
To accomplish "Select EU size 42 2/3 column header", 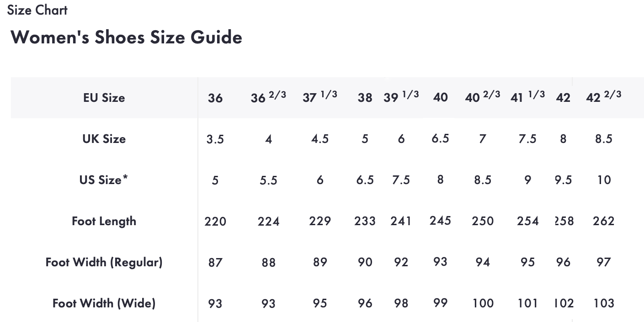I will point(603,97).
